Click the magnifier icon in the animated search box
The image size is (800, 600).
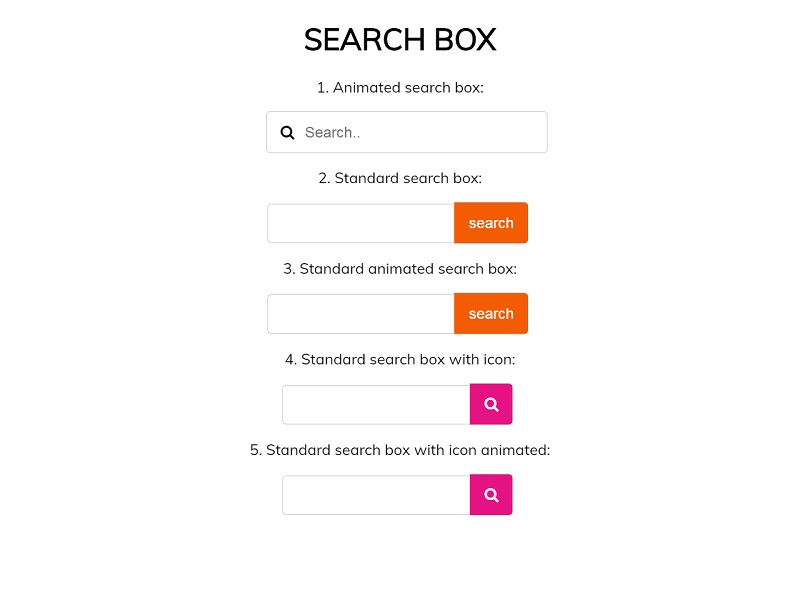287,132
